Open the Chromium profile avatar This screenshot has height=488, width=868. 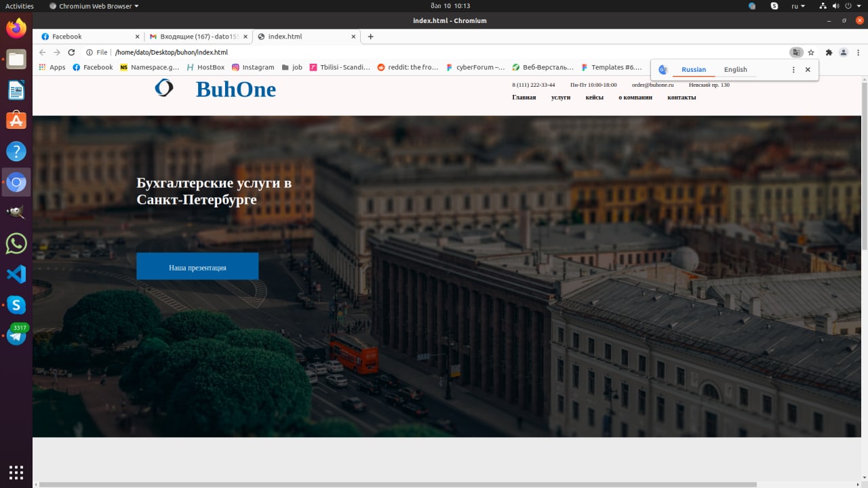(844, 52)
